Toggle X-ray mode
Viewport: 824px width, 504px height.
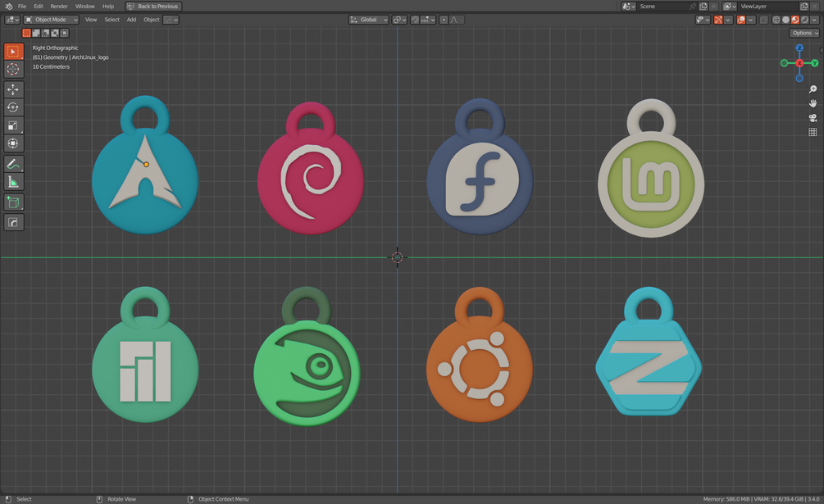763,20
